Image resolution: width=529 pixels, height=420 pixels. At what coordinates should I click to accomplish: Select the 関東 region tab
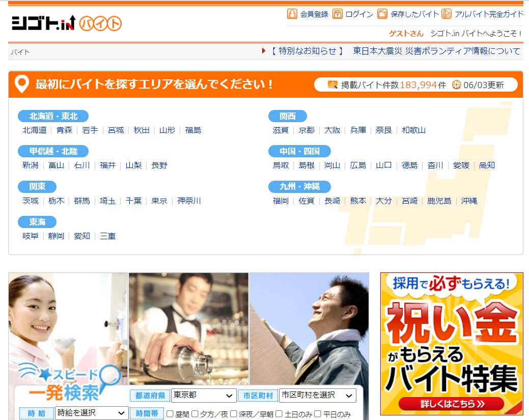click(x=37, y=186)
